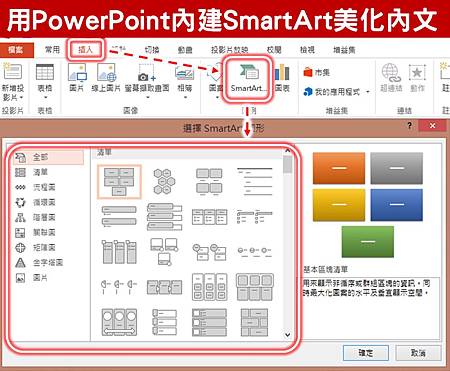Click 我的應用程式 (My Apps) icon
Image resolution: width=450 pixels, height=371 pixels.
pos(308,91)
